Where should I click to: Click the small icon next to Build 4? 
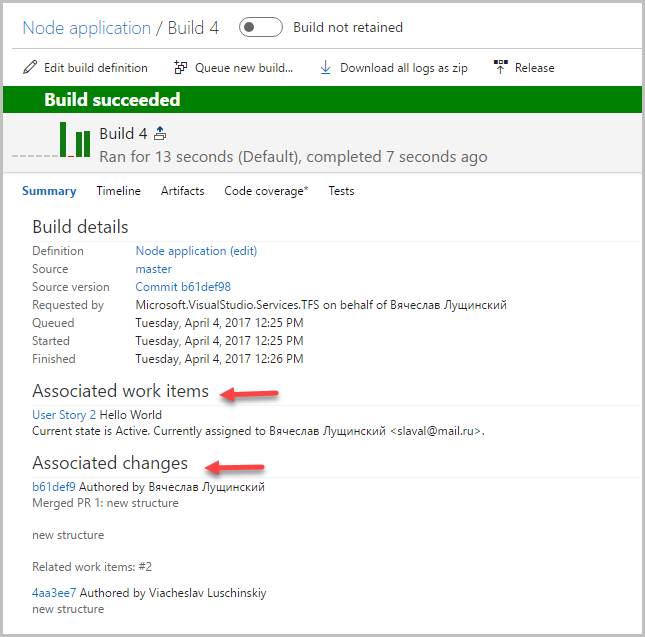click(x=160, y=134)
